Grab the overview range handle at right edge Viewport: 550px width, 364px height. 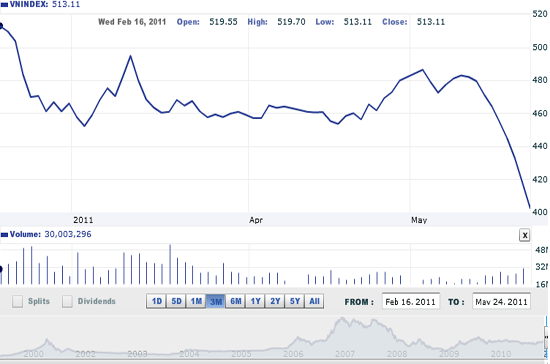click(546, 336)
